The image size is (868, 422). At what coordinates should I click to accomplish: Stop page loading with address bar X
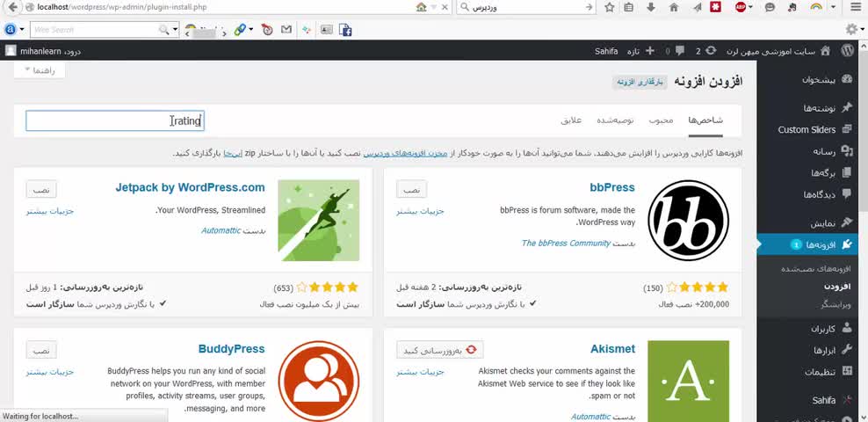click(x=445, y=7)
